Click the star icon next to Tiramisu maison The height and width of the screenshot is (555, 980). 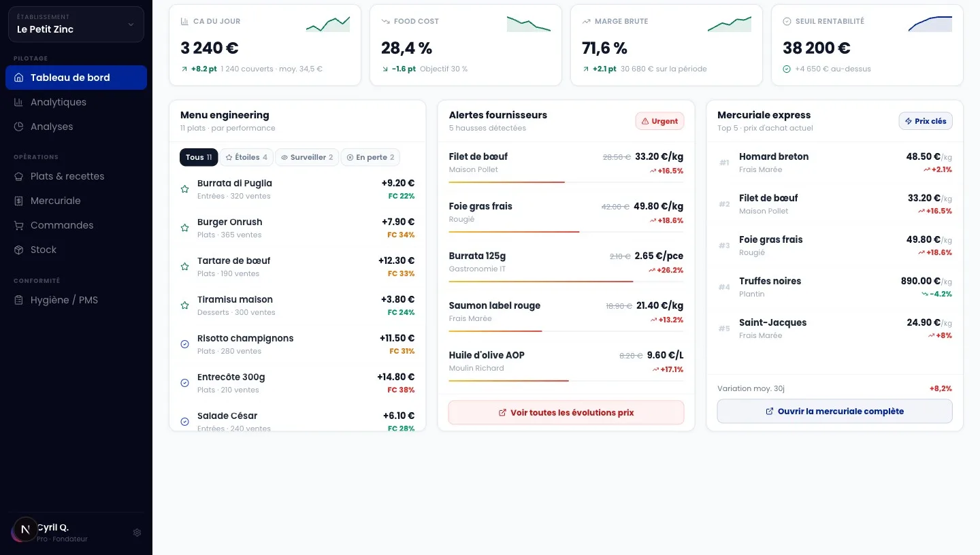tap(184, 305)
